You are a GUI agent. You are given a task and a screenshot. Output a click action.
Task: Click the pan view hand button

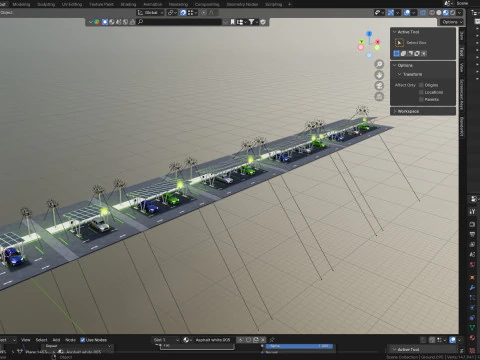point(379,75)
